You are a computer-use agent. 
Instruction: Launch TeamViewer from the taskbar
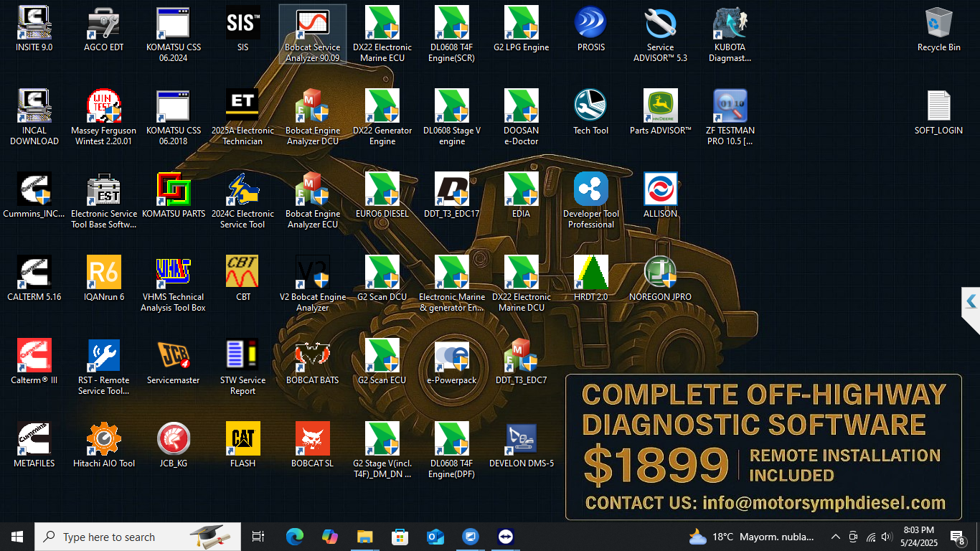(x=505, y=536)
